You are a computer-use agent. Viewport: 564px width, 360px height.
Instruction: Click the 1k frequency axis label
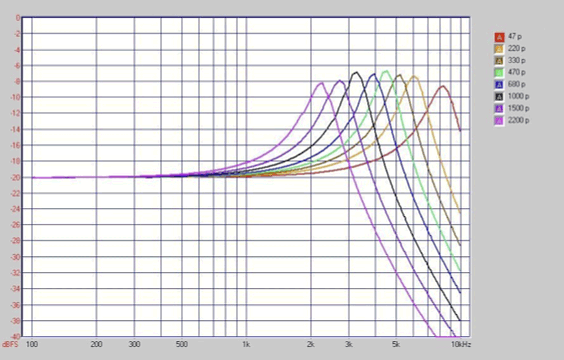(246, 345)
